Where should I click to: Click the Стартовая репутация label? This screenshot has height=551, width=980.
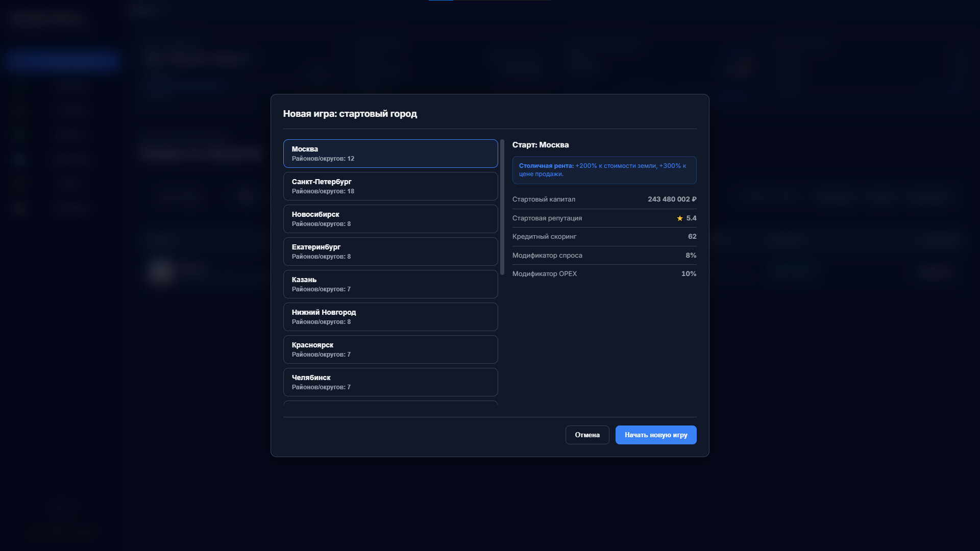[x=547, y=218]
